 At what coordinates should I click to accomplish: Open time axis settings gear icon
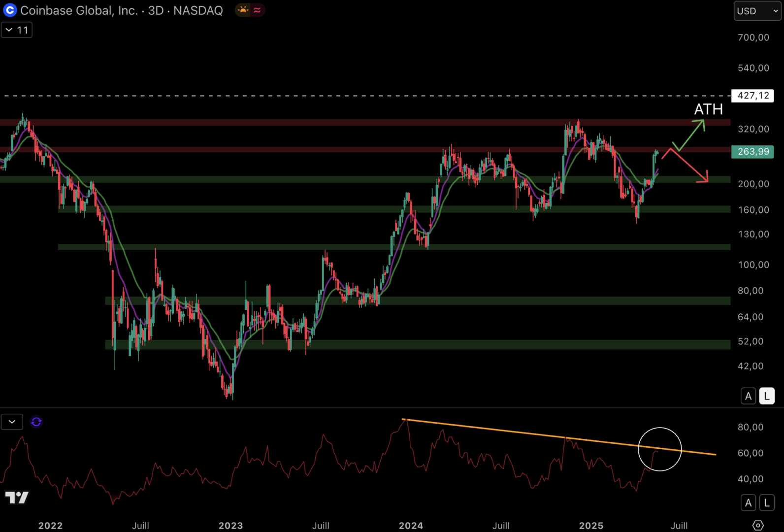tap(758, 525)
